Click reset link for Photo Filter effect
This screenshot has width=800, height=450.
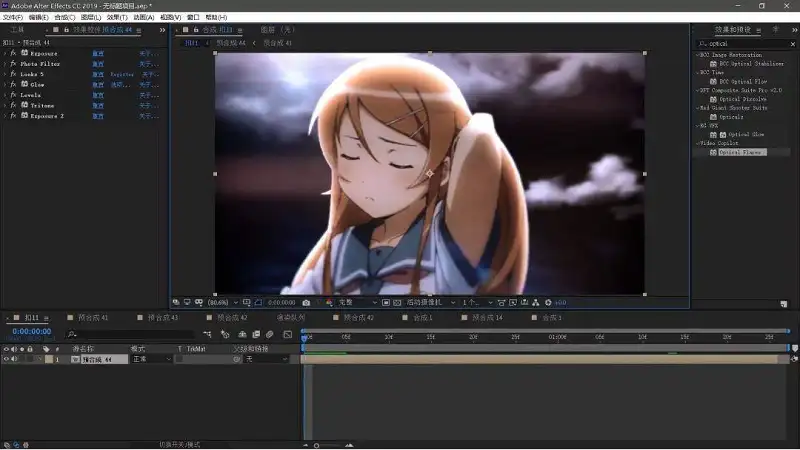click(98, 64)
